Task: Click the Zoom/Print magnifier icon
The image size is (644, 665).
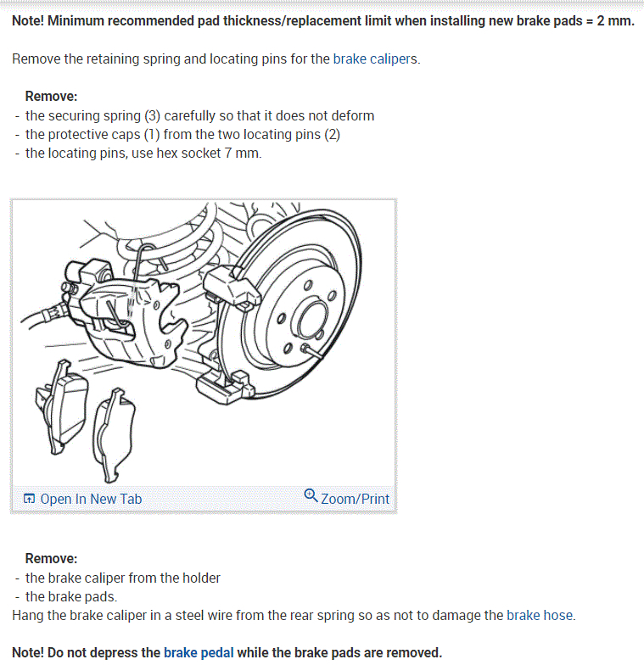Action: (x=311, y=495)
